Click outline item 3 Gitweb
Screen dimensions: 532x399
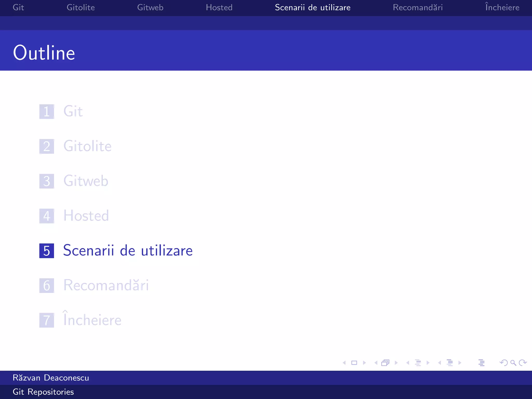(74, 181)
